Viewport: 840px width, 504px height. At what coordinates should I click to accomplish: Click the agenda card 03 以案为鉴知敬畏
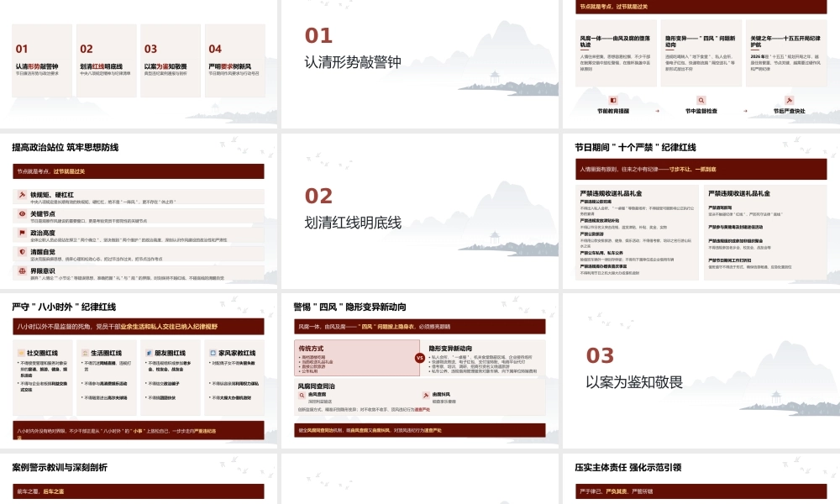(171, 60)
